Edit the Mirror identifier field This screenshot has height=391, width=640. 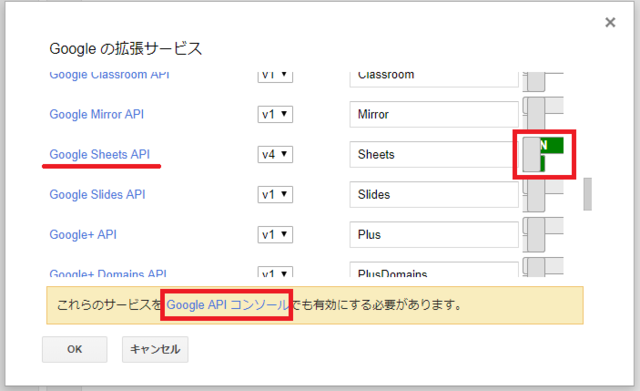(x=434, y=114)
